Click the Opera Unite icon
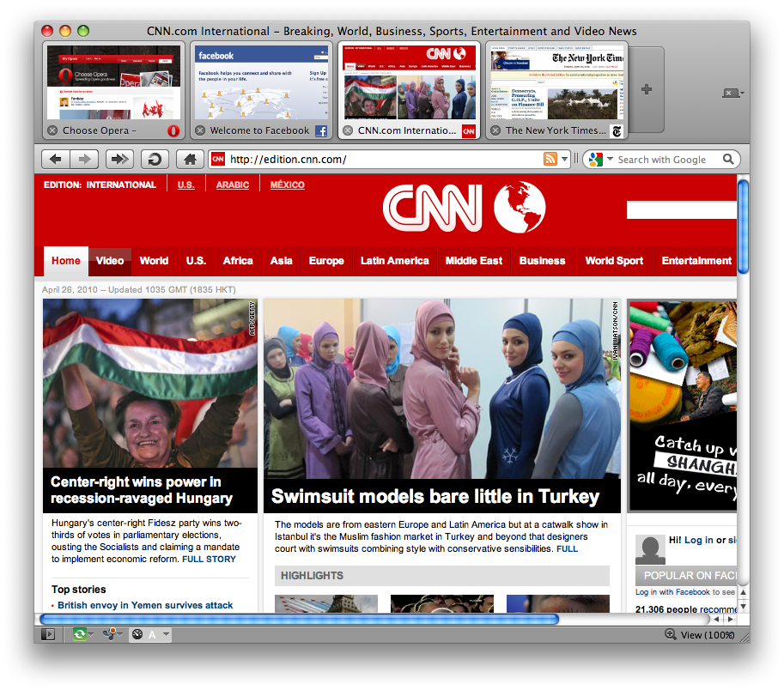The height and width of the screenshot is (690, 784). (x=110, y=634)
